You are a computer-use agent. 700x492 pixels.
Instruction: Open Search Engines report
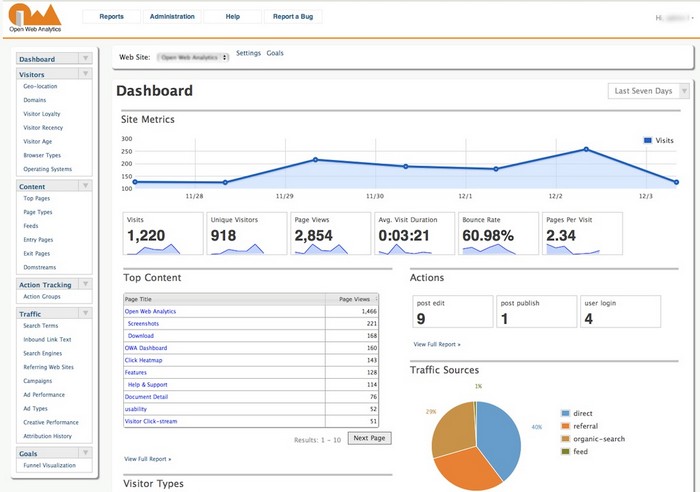click(x=43, y=354)
